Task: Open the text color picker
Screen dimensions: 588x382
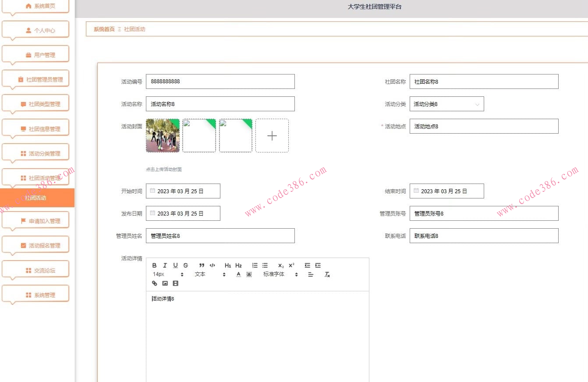Action: point(238,275)
